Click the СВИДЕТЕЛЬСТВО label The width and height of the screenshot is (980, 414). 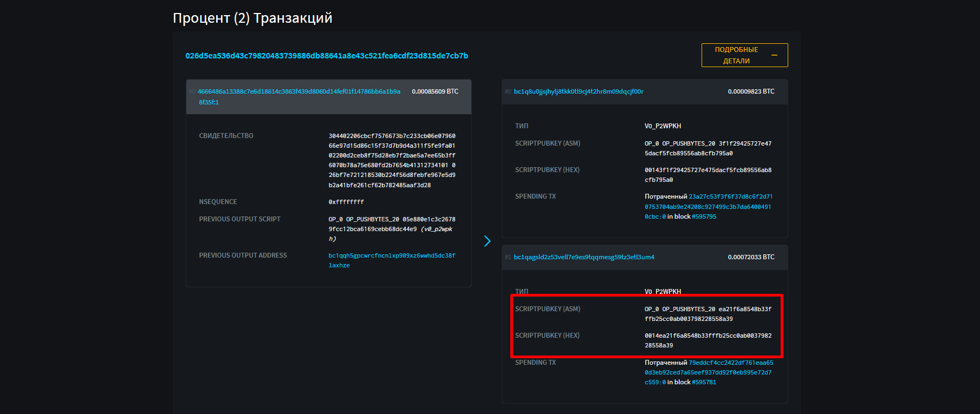(226, 136)
